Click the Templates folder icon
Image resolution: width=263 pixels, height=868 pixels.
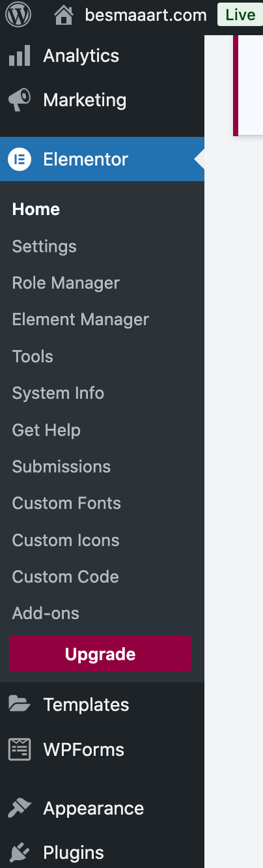pos(20,704)
